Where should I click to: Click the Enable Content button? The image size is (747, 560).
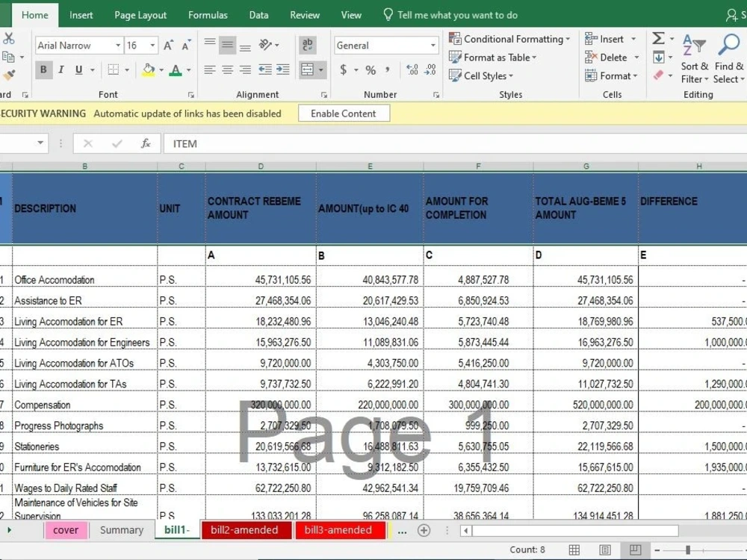(x=344, y=113)
